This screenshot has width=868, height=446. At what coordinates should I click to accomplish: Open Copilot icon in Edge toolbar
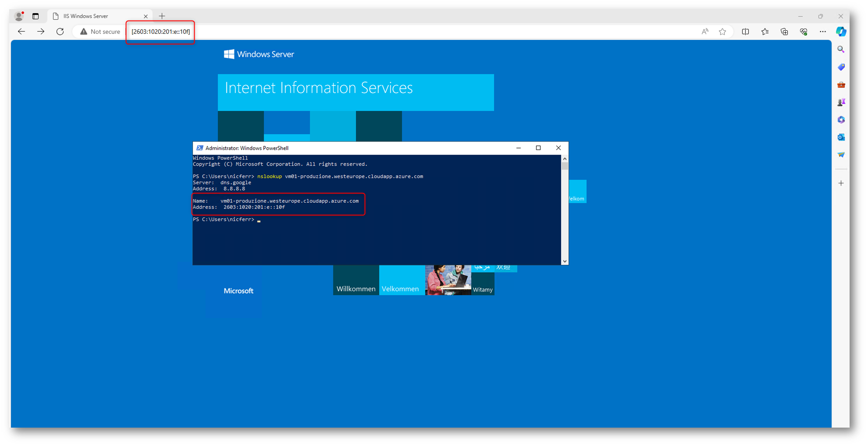tap(841, 32)
